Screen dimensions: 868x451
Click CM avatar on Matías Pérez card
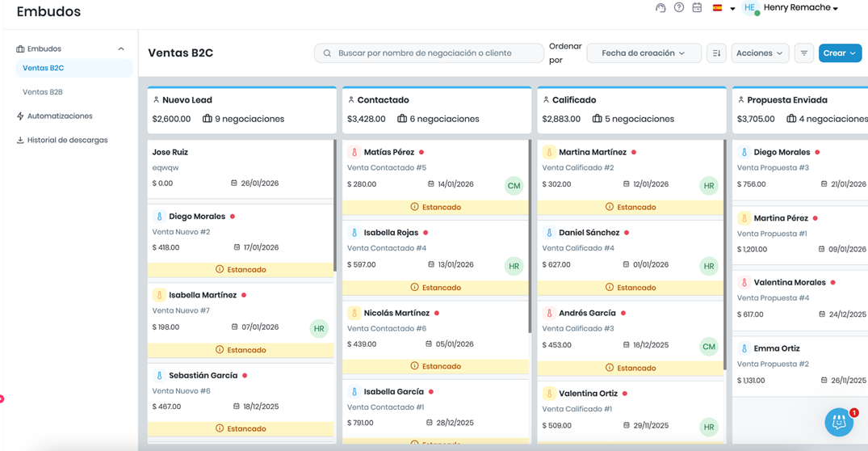pos(514,186)
